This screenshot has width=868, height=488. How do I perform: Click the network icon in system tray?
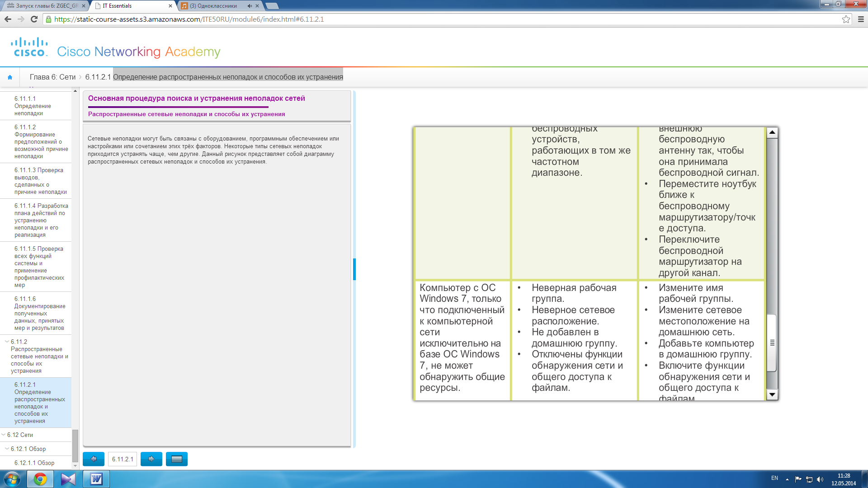point(809,479)
